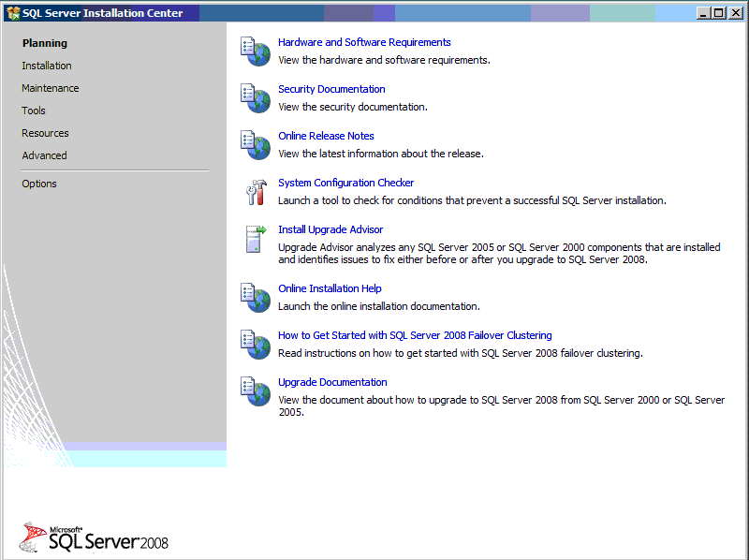The height and width of the screenshot is (560, 749).
Task: Click the Online Release Notes icon
Action: coord(255,144)
